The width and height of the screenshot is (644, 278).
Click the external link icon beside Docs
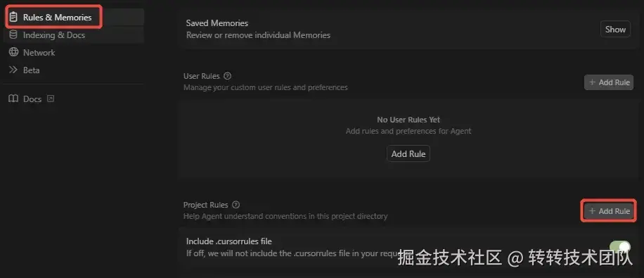[x=51, y=99]
